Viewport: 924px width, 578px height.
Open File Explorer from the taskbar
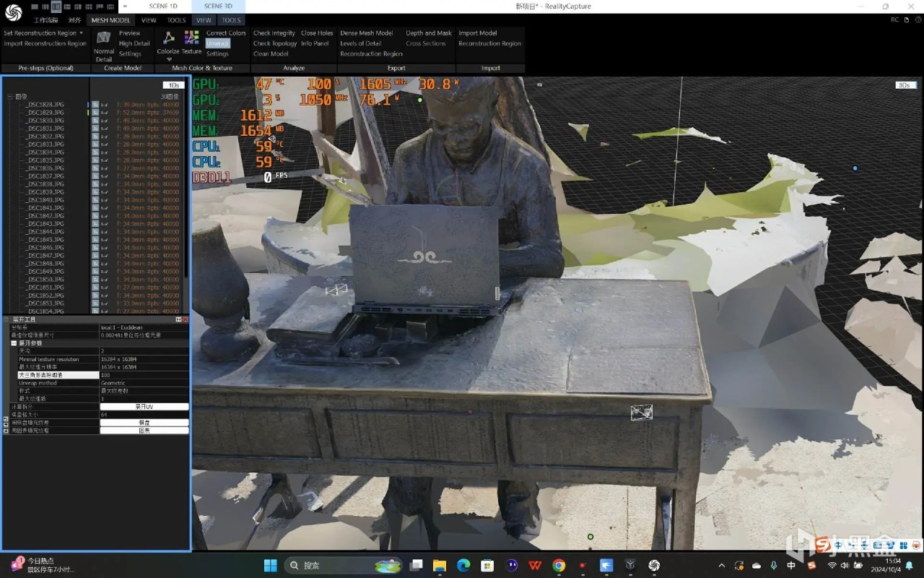tap(440, 565)
